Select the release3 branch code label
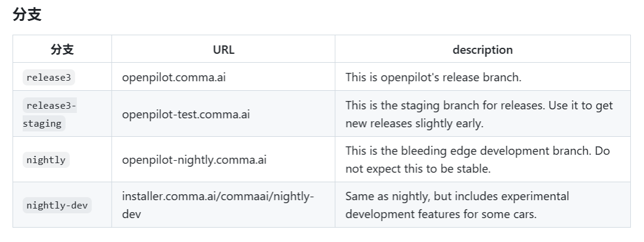 point(49,77)
